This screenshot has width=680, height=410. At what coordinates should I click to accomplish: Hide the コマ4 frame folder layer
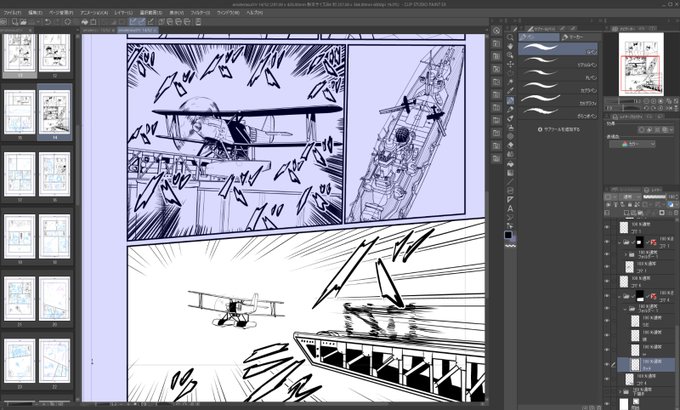[607, 296]
